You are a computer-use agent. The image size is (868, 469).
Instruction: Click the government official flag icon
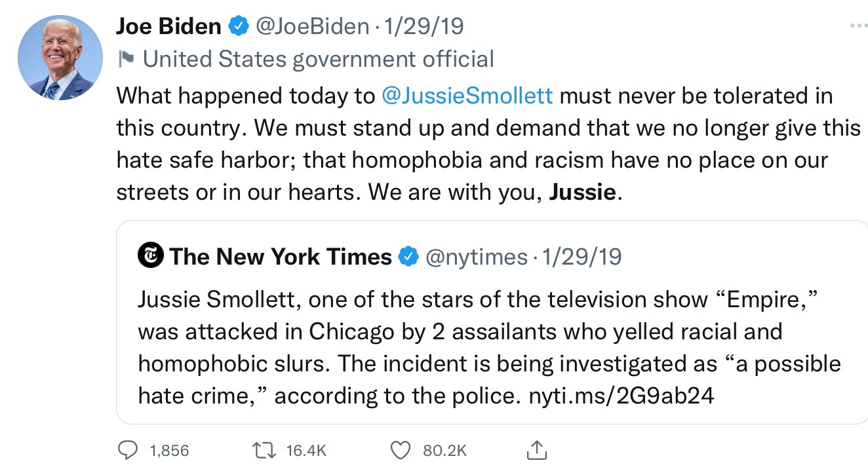(125, 60)
